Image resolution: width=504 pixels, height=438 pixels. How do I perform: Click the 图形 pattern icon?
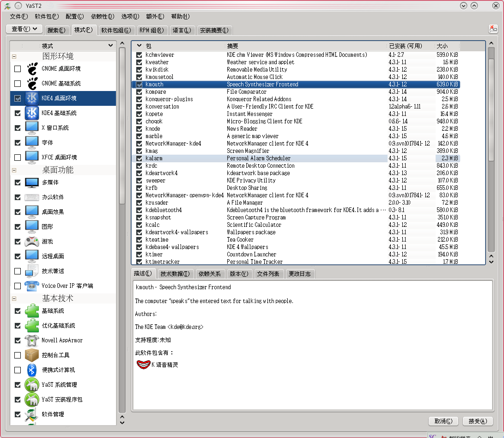[32, 227]
